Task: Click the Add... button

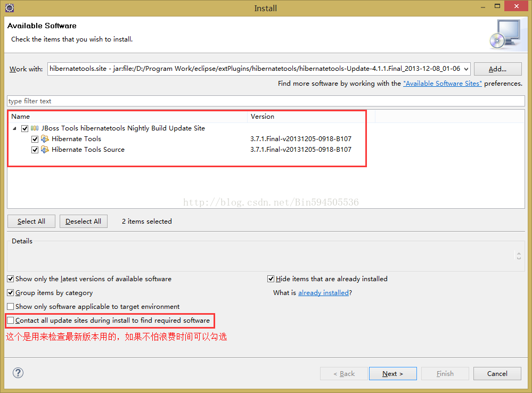Action: click(x=498, y=69)
